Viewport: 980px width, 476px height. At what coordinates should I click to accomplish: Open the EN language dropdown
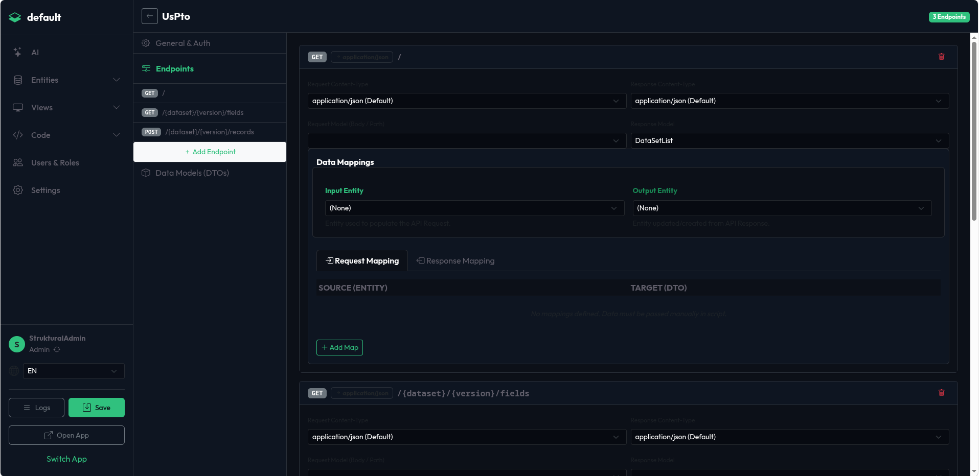tap(74, 371)
